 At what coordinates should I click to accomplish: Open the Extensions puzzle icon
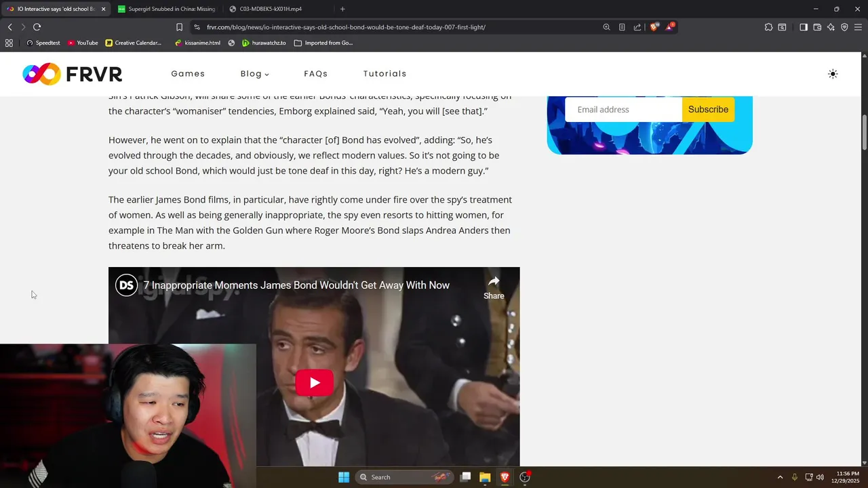click(x=768, y=27)
